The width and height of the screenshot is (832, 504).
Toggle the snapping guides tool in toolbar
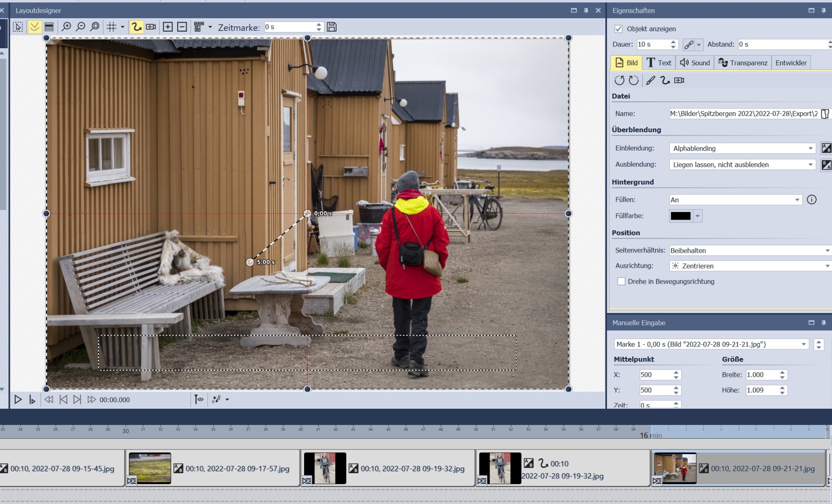(x=35, y=27)
